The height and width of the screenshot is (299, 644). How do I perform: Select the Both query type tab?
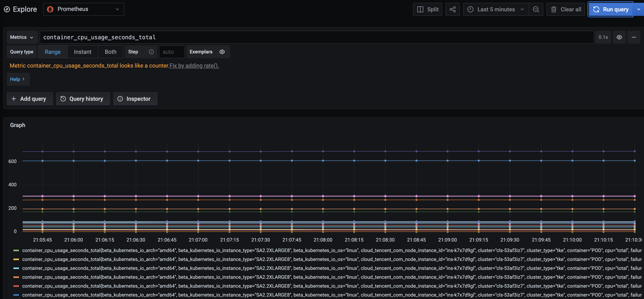110,52
